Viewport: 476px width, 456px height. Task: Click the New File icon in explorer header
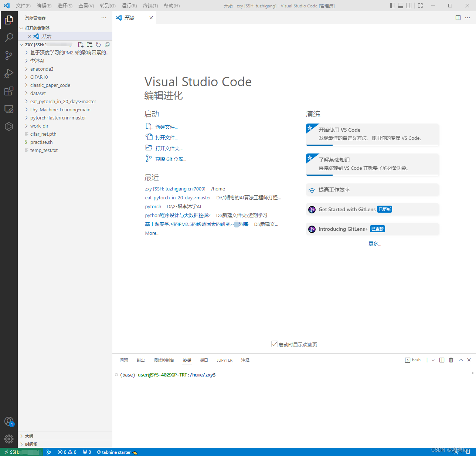[x=81, y=45]
